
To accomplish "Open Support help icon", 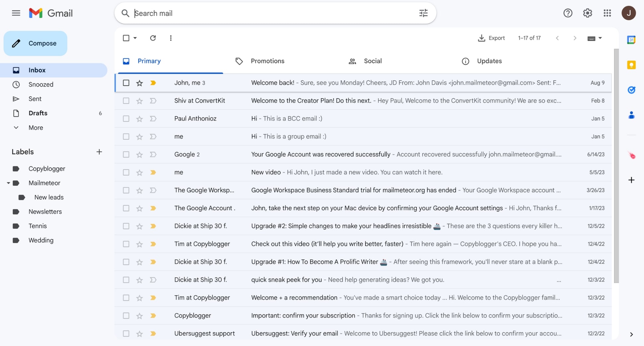I will tap(568, 13).
